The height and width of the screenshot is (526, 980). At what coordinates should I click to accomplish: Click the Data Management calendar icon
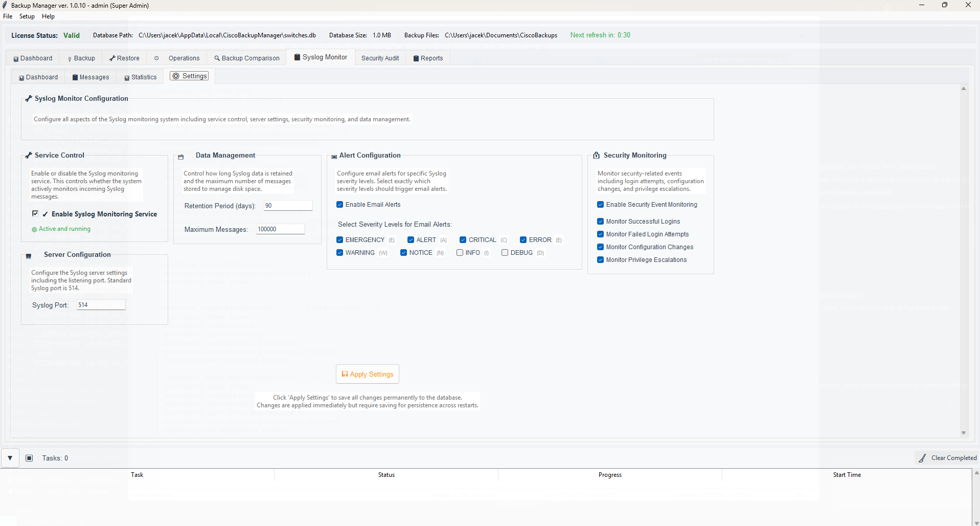[x=180, y=157]
